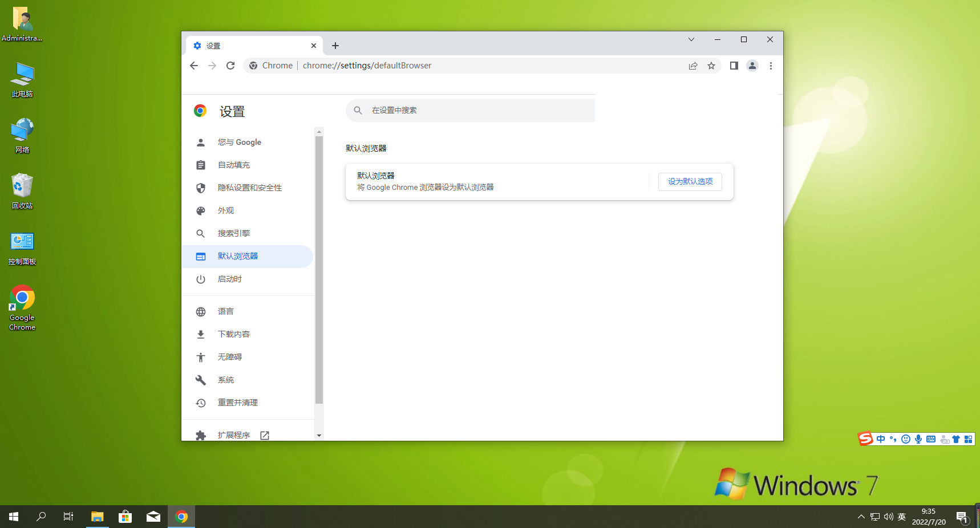Bookmark this page with the star icon
The height and width of the screenshot is (528, 980).
point(711,66)
